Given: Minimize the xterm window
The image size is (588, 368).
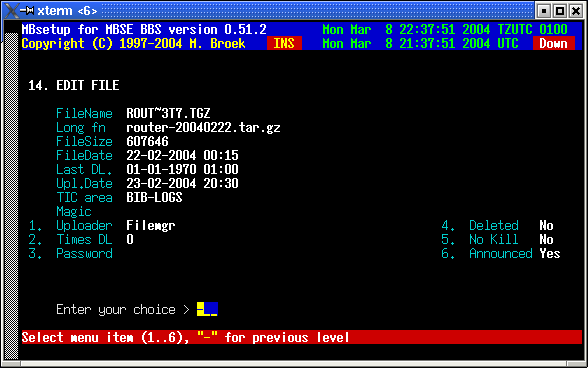Looking at the screenshot, I should [x=543, y=11].
